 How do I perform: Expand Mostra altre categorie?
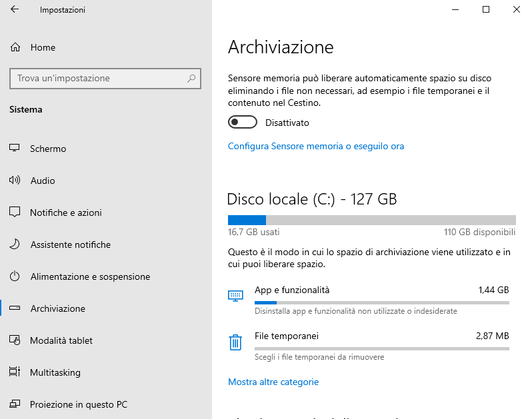pyautogui.click(x=273, y=382)
